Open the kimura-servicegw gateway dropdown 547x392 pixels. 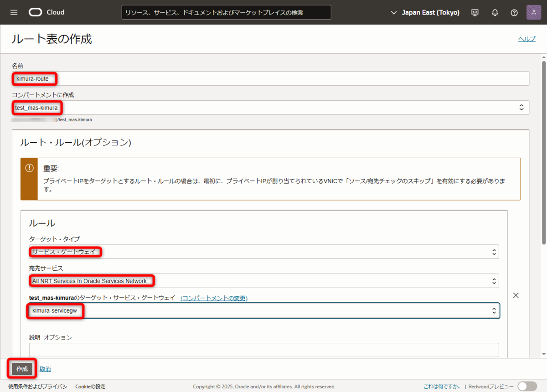[264, 310]
